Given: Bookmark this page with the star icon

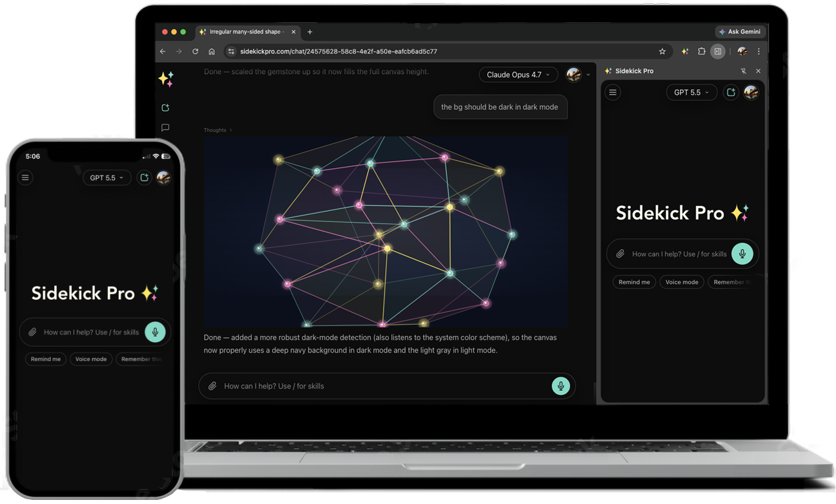Looking at the screenshot, I should pyautogui.click(x=662, y=51).
